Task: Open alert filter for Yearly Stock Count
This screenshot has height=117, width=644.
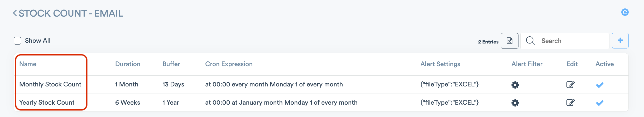Action: click(515, 103)
